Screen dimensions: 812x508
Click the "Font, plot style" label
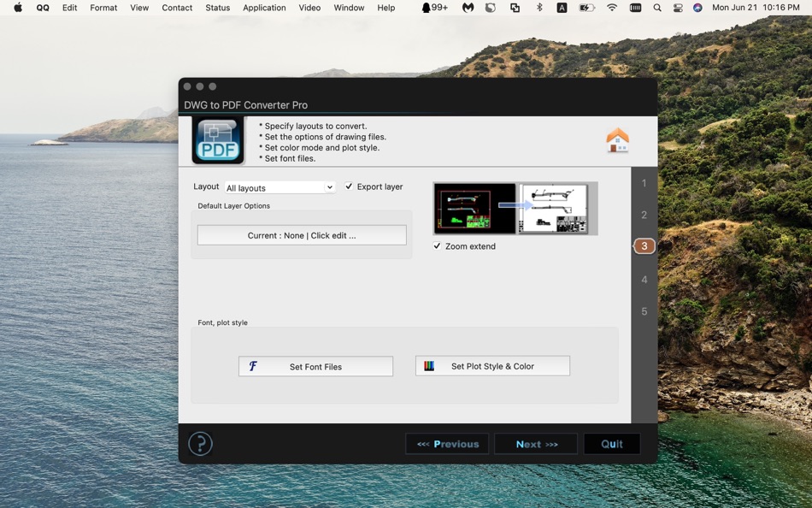pos(223,322)
